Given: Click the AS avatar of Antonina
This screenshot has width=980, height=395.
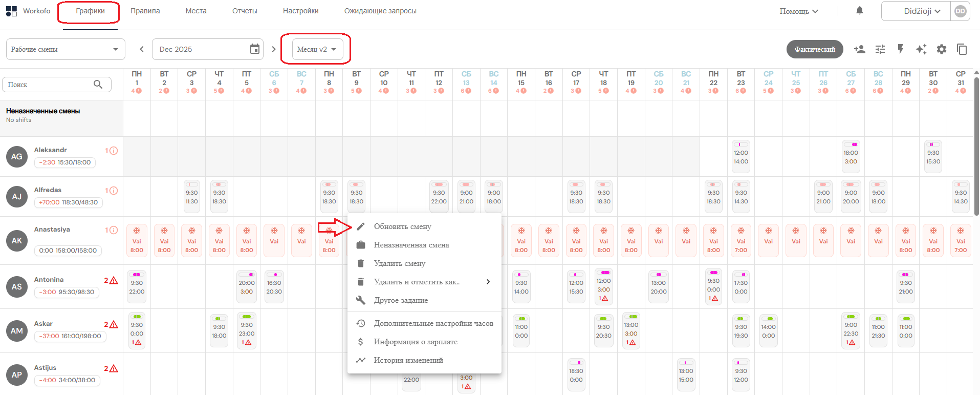Looking at the screenshot, I should (x=17, y=286).
